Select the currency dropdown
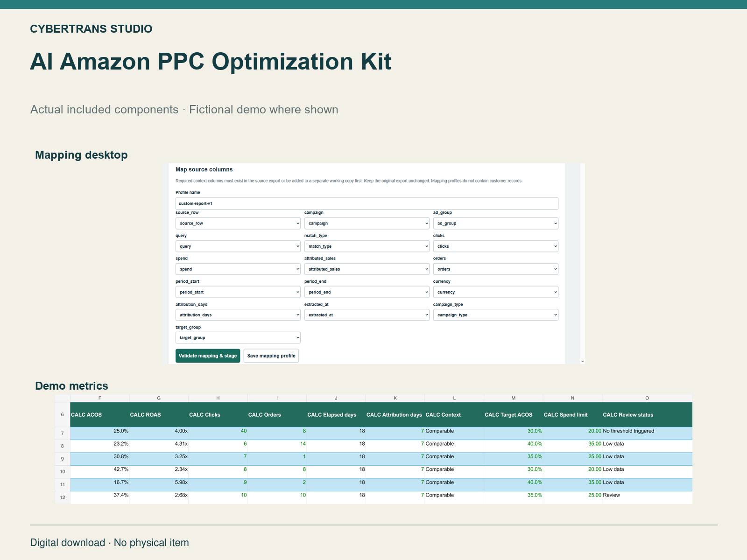The height and width of the screenshot is (560, 747). click(x=496, y=292)
